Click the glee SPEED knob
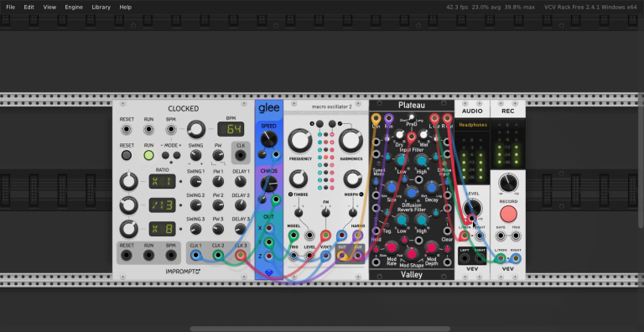 [269, 139]
